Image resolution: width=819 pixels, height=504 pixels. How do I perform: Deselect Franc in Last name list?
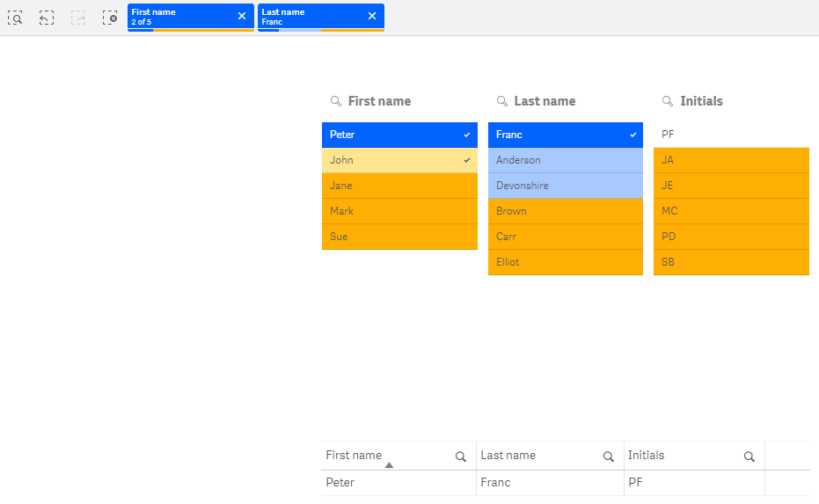click(565, 135)
